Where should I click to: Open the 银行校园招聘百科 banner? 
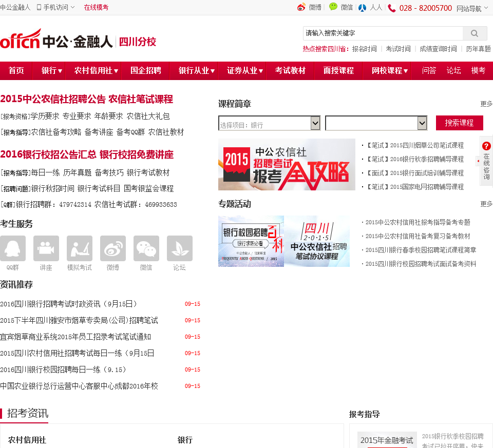251,241
